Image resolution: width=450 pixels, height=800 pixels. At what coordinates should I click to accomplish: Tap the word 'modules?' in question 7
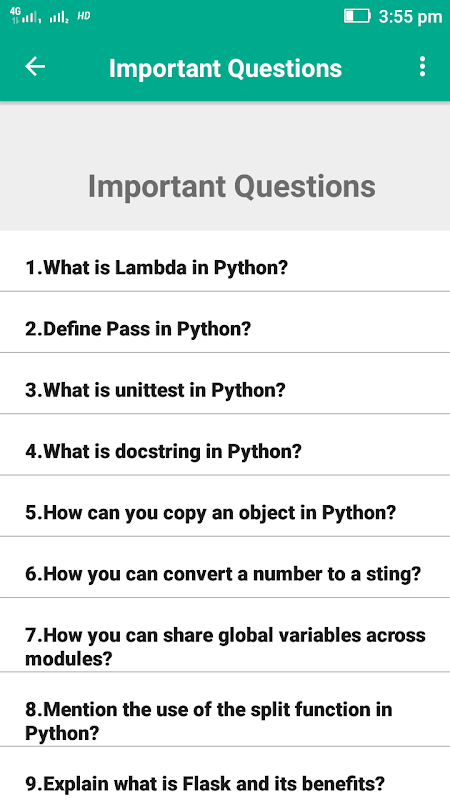tap(68, 659)
